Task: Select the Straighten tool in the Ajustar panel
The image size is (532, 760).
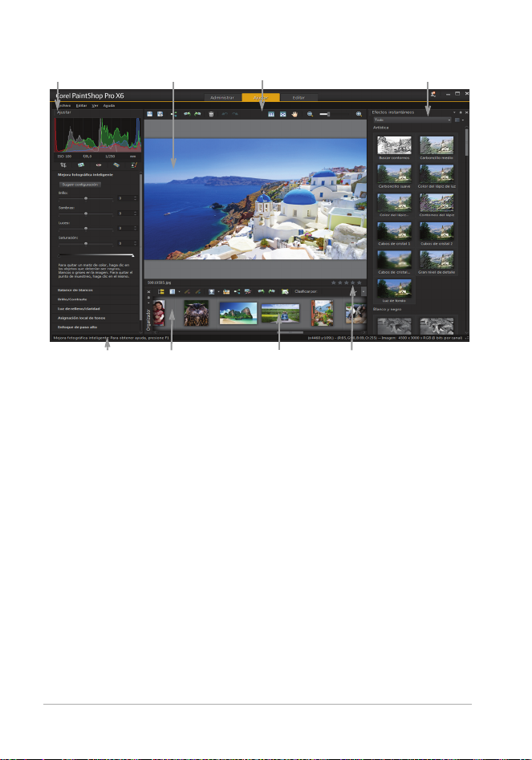Action: 81,165
